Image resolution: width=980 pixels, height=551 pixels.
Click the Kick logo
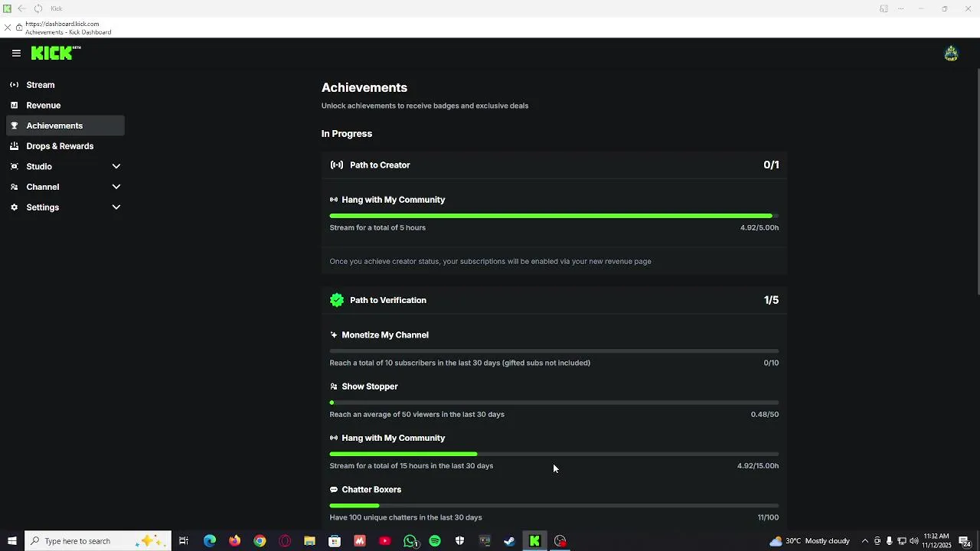click(55, 53)
